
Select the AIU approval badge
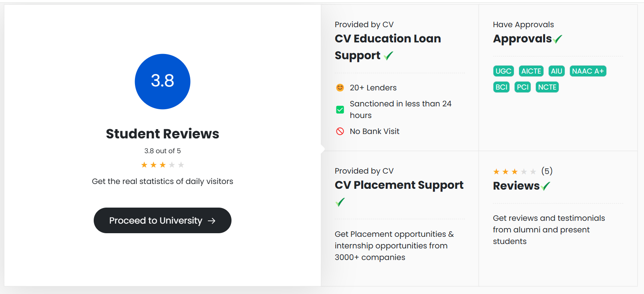pos(557,71)
